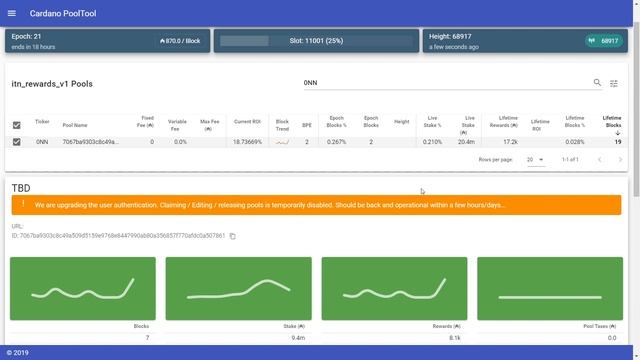This screenshot has height=360, width=640.
Task: Open the Pool Taxes chart card
Action: pos(550,289)
